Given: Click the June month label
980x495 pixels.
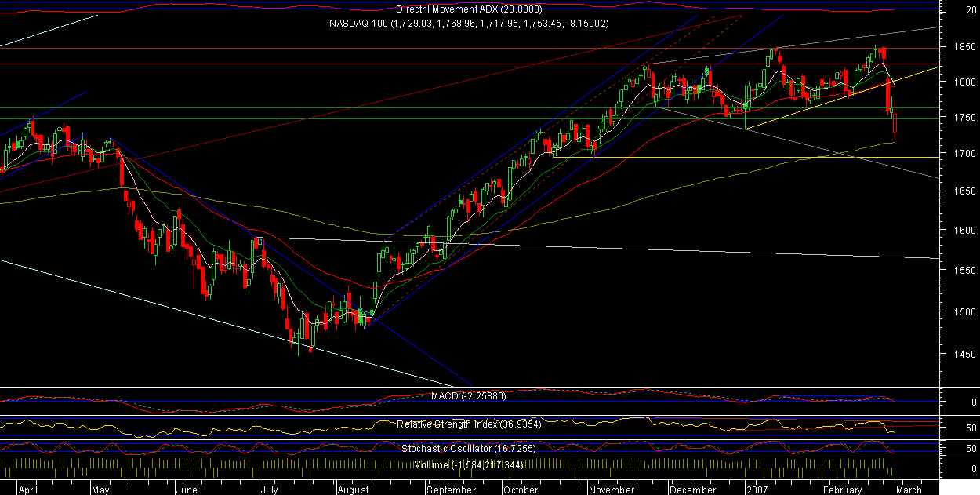Looking at the screenshot, I should coord(186,490).
